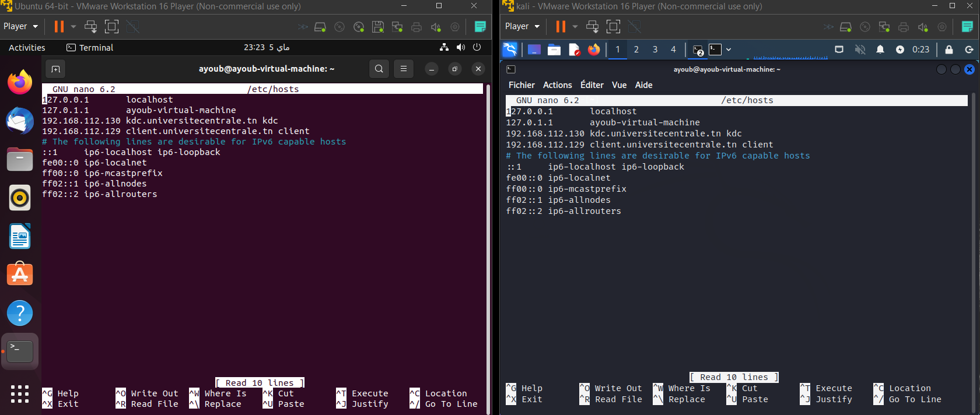Send Ctrl+Alt+Del to Ubuntu VM
The width and height of the screenshot is (980, 415).
tap(91, 26)
